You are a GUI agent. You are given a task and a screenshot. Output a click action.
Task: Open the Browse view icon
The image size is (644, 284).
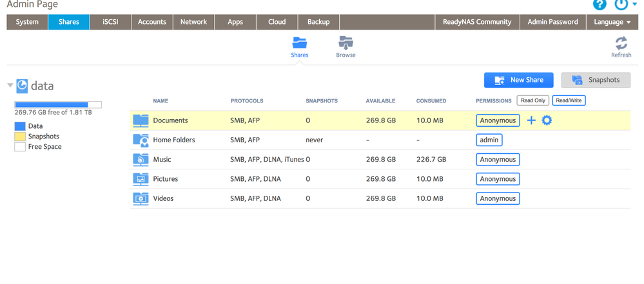point(346,44)
